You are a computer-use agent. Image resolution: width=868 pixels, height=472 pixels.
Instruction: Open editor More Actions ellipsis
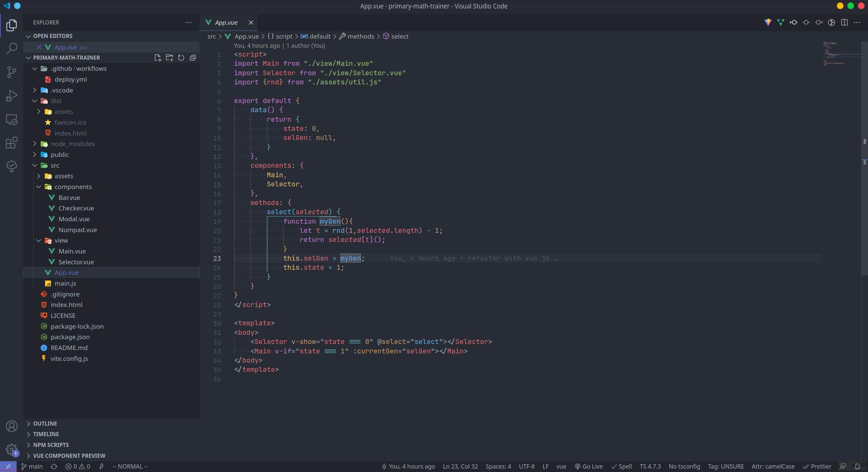[x=857, y=22]
